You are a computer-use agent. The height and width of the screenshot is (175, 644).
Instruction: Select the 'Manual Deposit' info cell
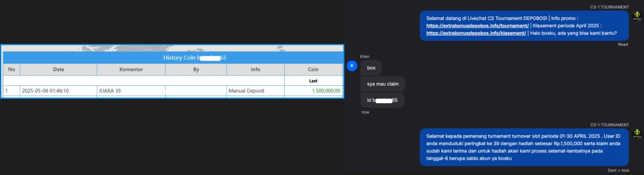click(x=255, y=91)
